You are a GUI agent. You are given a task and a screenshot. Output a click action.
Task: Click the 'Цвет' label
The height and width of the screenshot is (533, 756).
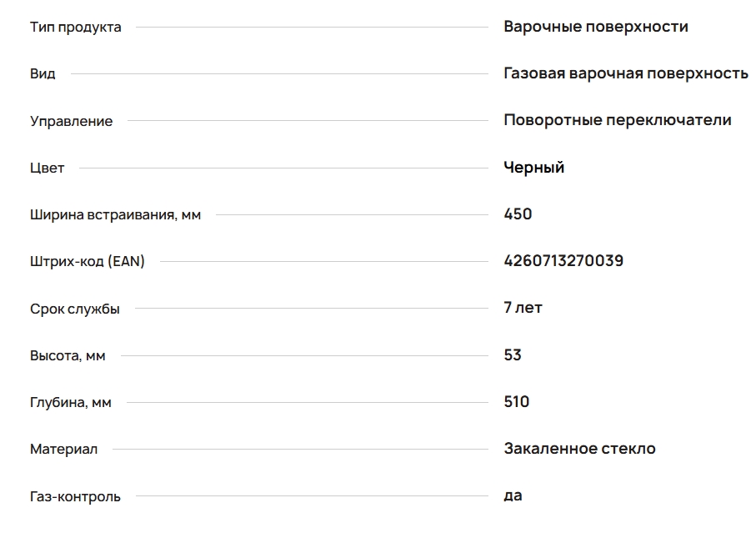[48, 168]
